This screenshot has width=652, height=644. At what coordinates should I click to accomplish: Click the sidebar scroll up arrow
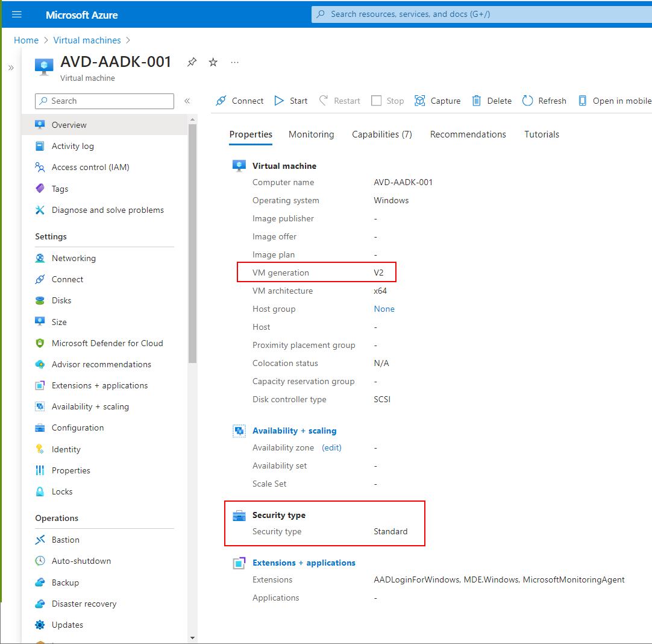192,119
